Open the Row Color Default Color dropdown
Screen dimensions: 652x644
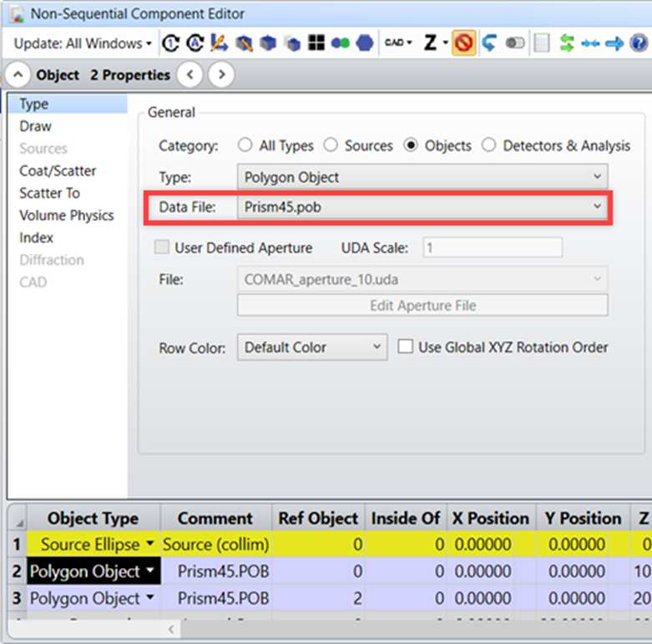[312, 347]
